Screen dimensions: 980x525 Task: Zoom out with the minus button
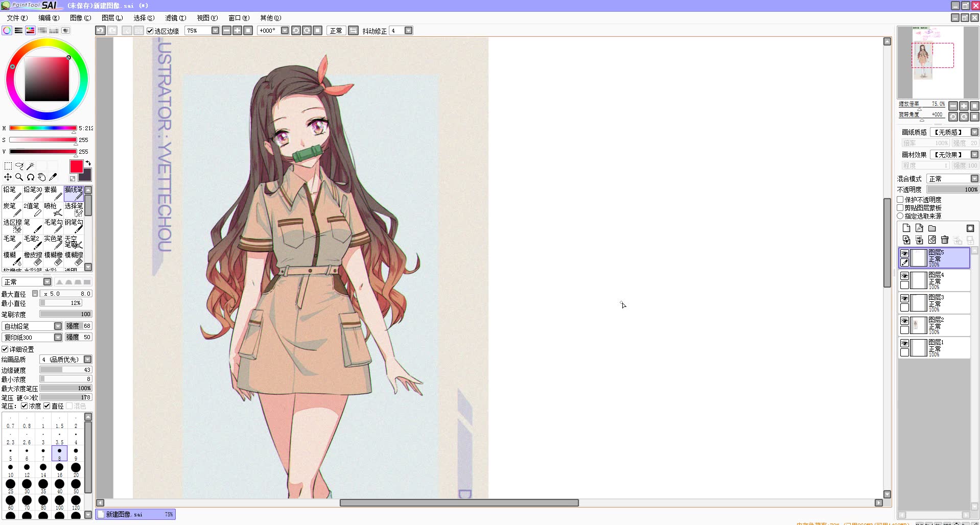click(x=227, y=31)
